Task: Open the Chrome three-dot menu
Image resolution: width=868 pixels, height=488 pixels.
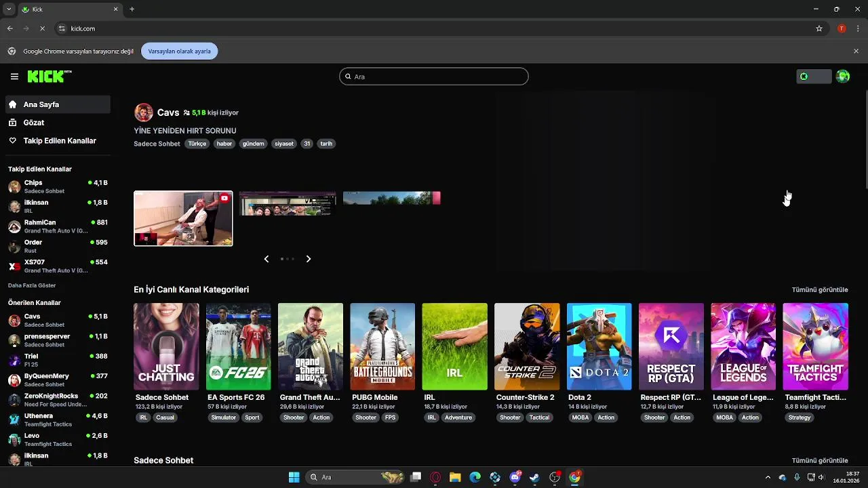Action: coord(859,28)
